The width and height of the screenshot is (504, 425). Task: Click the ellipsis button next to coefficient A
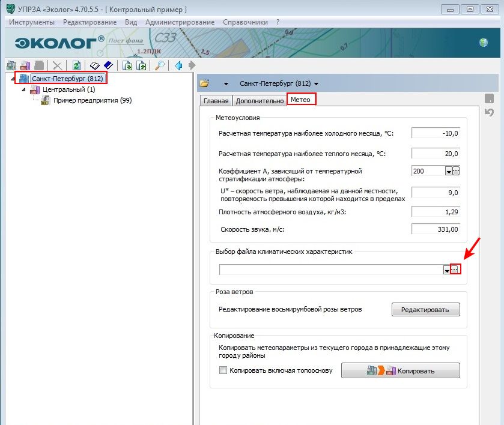coord(456,171)
